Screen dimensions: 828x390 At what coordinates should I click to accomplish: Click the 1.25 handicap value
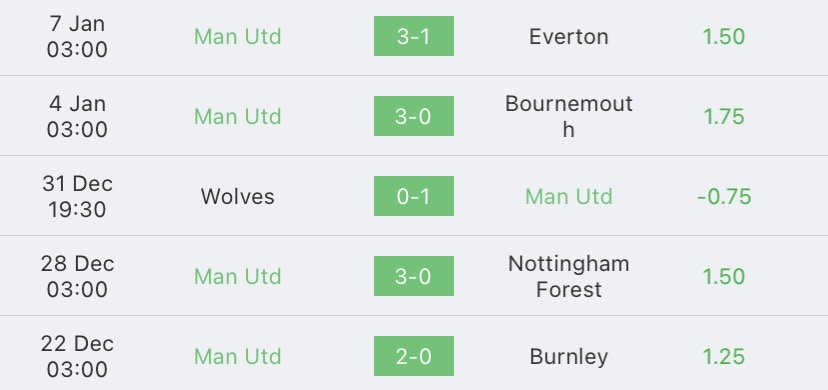coord(724,356)
